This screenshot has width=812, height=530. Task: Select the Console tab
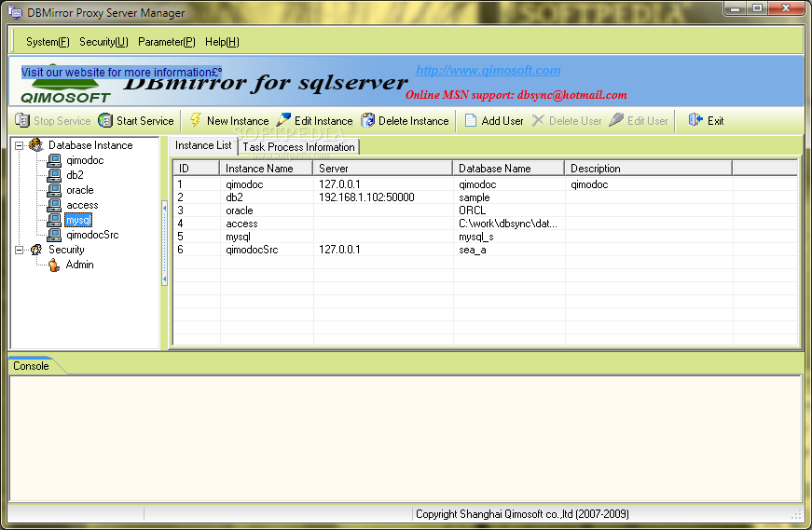[31, 365]
